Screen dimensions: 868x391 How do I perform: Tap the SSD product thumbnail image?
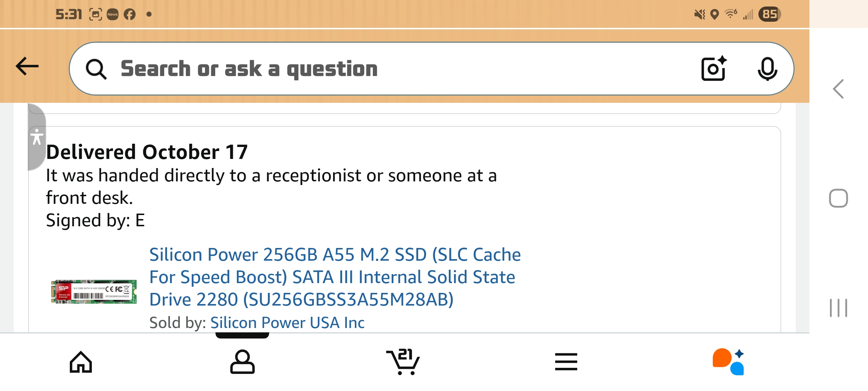coord(94,291)
